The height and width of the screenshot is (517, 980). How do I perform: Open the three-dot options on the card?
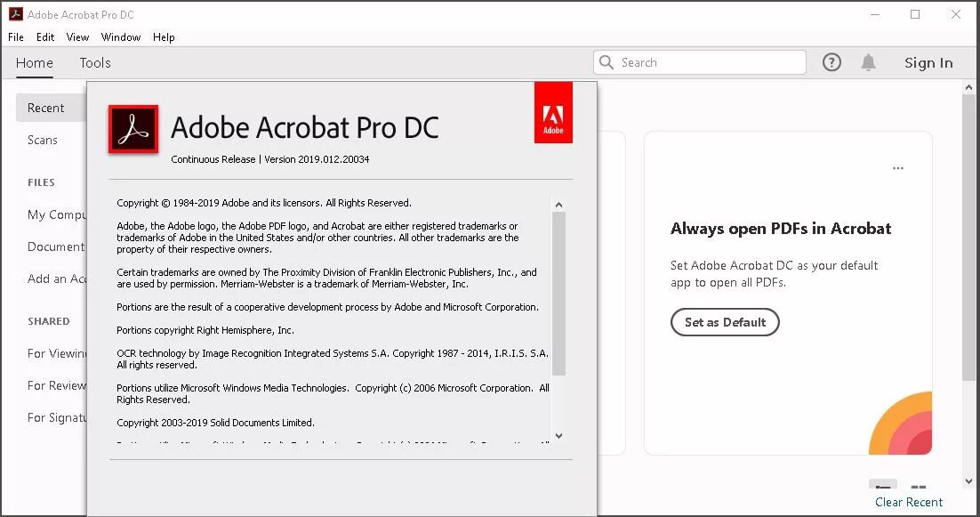[x=898, y=168]
